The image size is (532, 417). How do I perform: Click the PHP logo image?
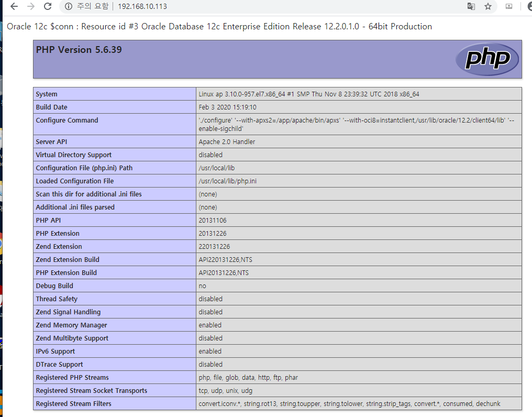[x=487, y=59]
